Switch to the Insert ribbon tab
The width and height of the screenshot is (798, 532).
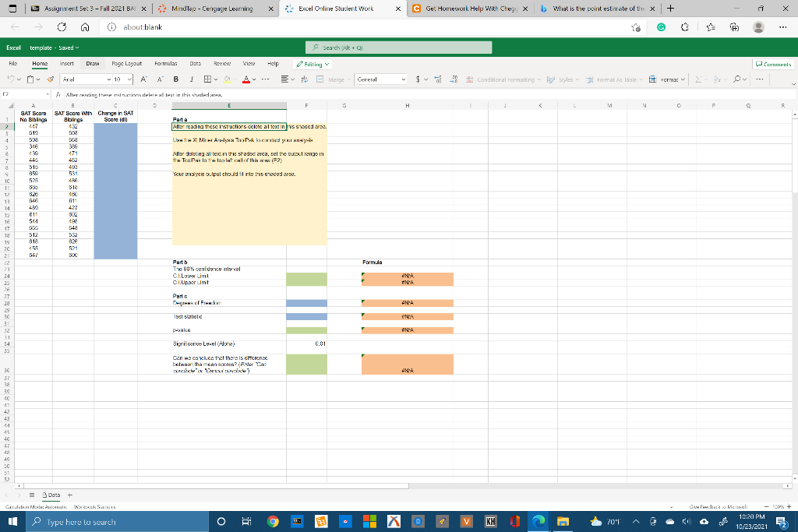click(x=67, y=64)
